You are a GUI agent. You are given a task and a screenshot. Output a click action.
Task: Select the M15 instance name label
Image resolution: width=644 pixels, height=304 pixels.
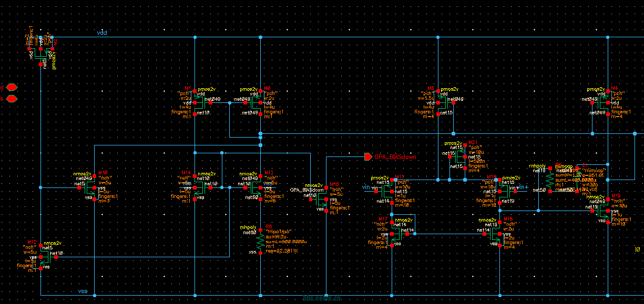tap(334, 184)
